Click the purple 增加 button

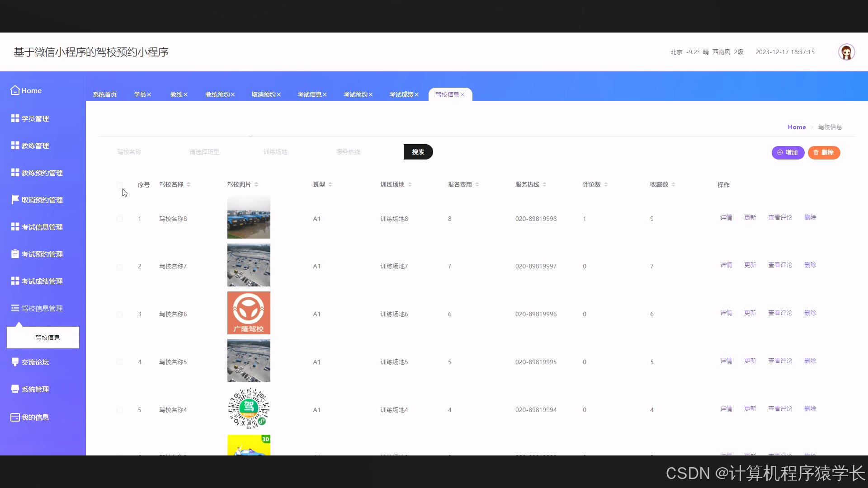788,153
